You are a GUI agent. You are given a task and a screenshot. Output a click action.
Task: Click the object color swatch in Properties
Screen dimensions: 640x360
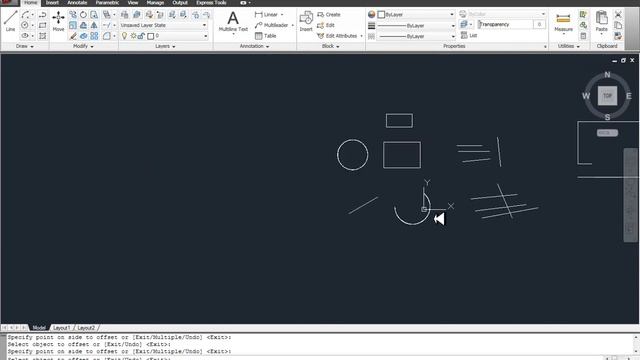(x=381, y=14)
